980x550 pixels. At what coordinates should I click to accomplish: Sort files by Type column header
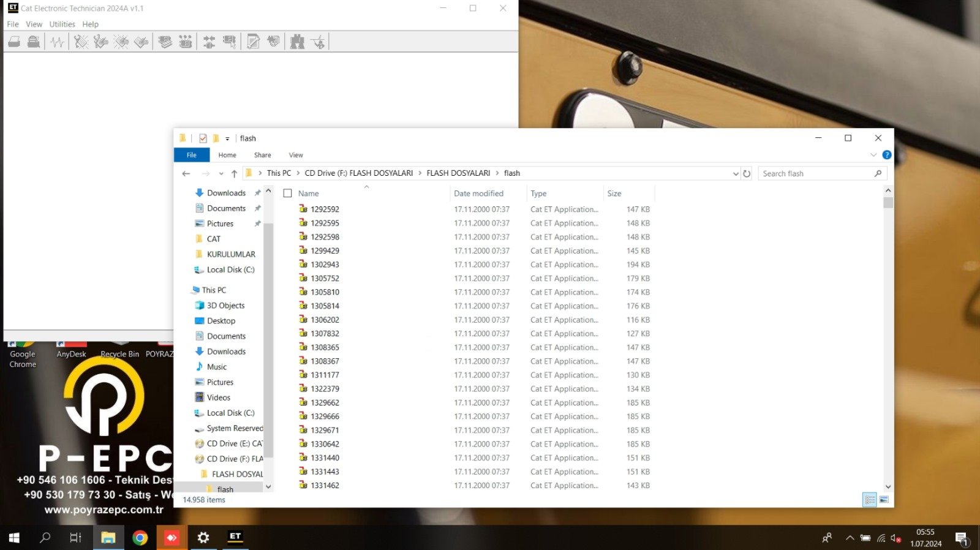tap(538, 194)
